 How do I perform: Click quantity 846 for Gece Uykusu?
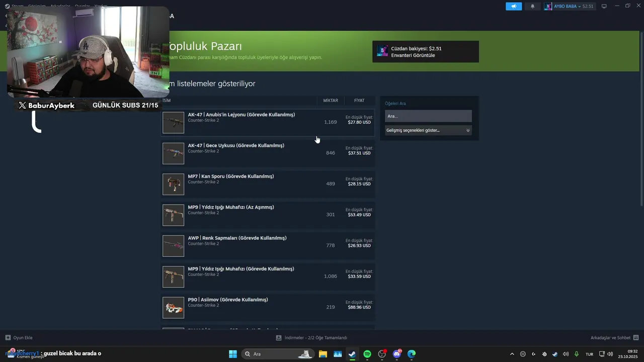(331, 153)
